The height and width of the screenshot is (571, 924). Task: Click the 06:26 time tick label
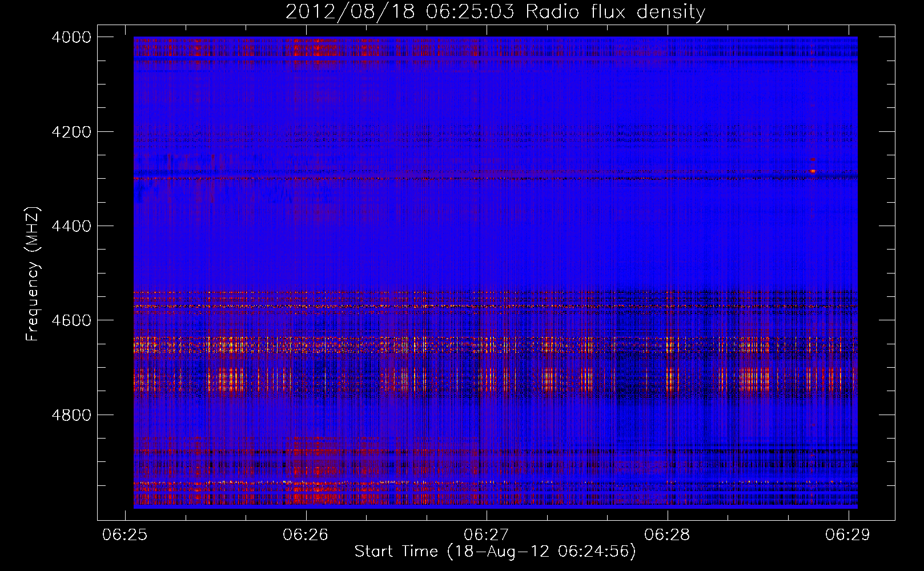[306, 534]
